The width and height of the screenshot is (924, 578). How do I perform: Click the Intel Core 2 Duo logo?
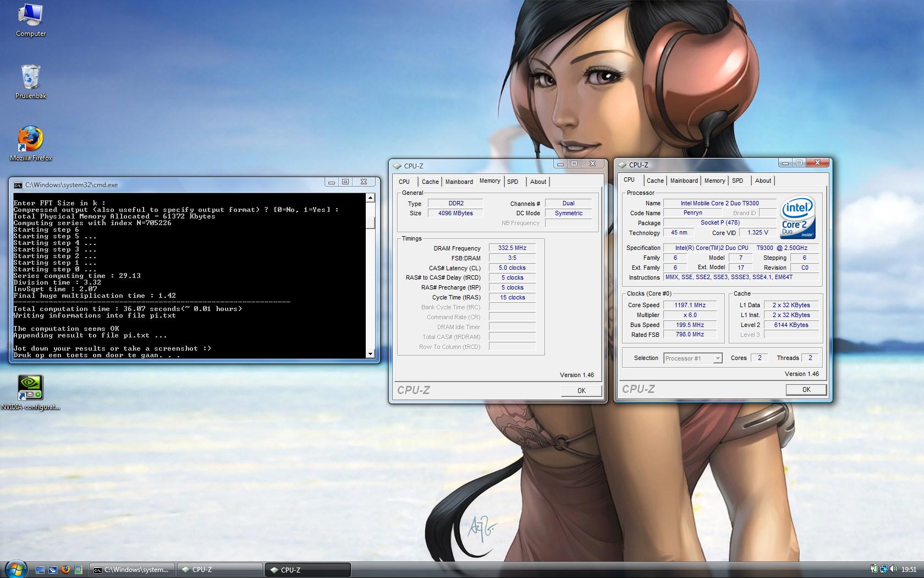coord(798,217)
